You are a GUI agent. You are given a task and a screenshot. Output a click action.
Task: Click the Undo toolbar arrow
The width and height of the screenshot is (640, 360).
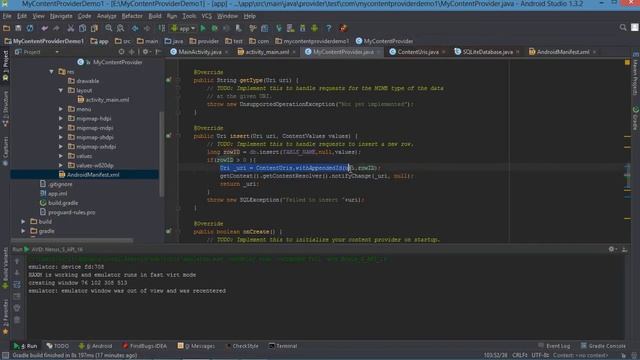44,28
